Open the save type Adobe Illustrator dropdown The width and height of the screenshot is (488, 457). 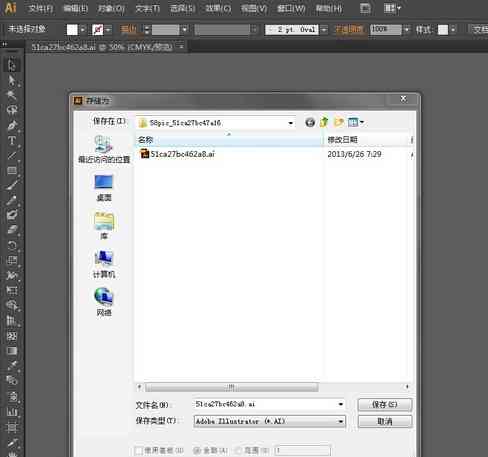click(270, 421)
